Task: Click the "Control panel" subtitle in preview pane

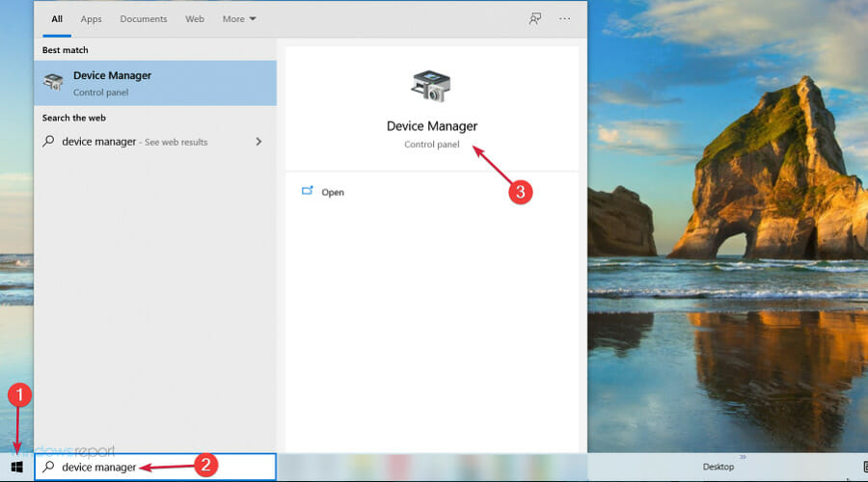Action: (432, 145)
